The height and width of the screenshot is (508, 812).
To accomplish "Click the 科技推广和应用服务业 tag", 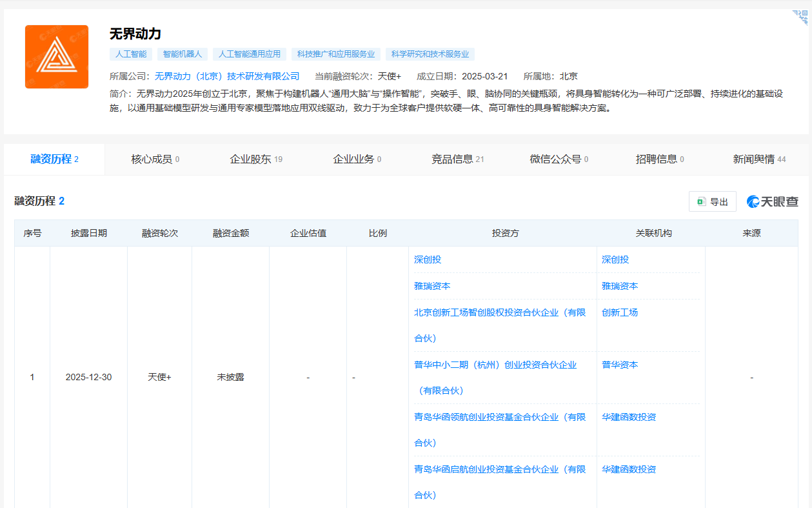I will (335, 54).
